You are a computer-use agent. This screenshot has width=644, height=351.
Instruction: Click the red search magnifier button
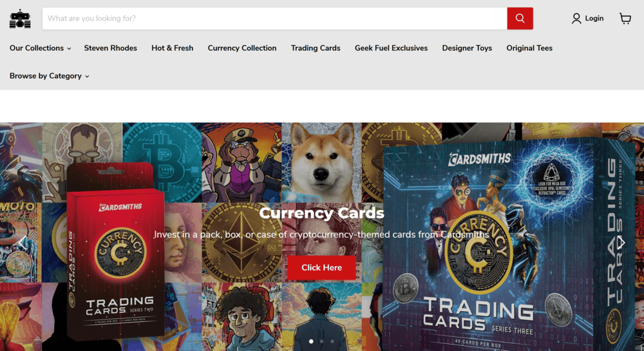[520, 19]
